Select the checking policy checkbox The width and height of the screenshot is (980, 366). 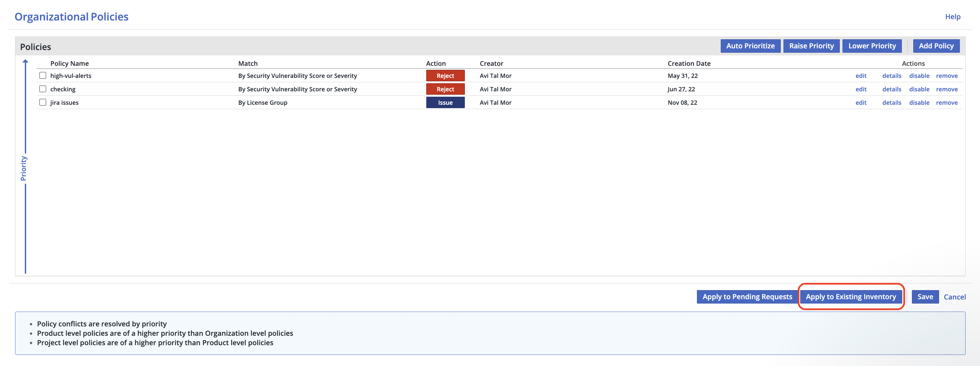pos(43,89)
